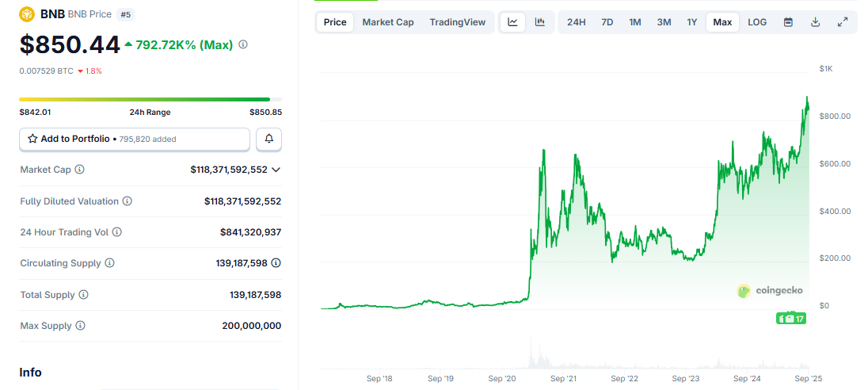Screen dimensions: 868x390
Task: Set chart range to 24H
Action: click(x=577, y=22)
